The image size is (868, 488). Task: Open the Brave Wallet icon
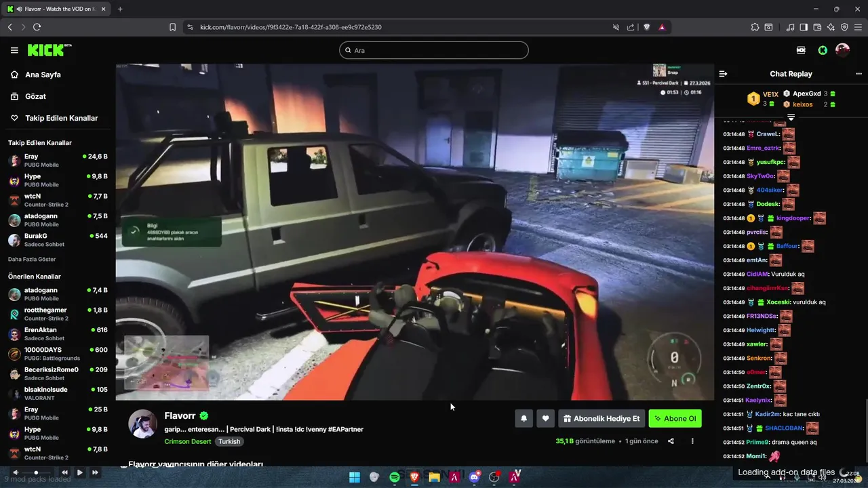click(817, 27)
